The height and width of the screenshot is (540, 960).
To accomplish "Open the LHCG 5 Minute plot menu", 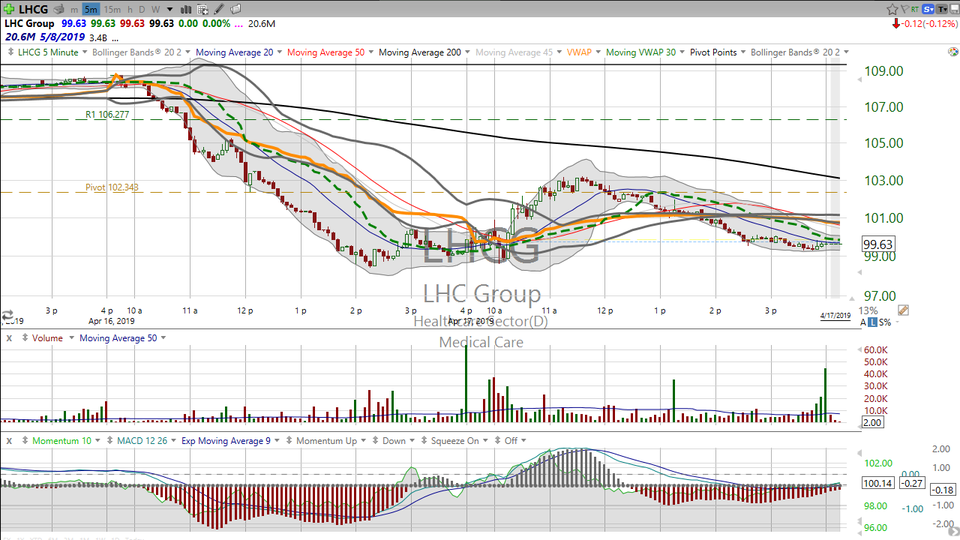I will (51, 53).
